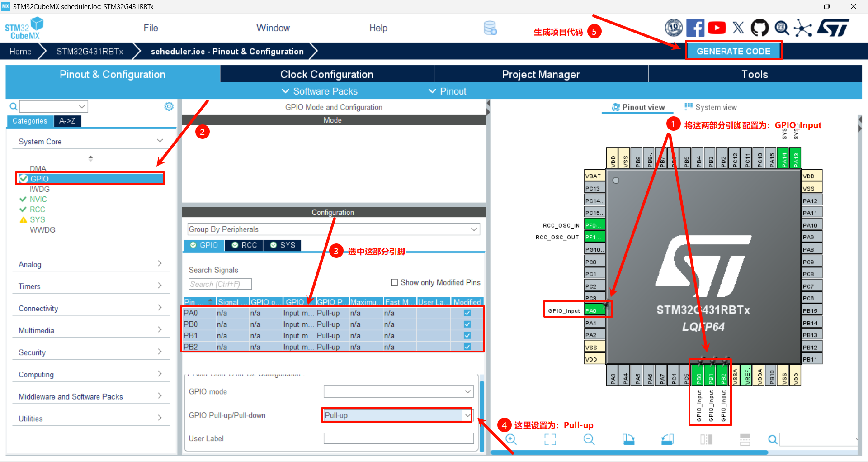Toggle the Modified checkbox for PB0
This screenshot has height=462, width=868.
pyautogui.click(x=467, y=324)
